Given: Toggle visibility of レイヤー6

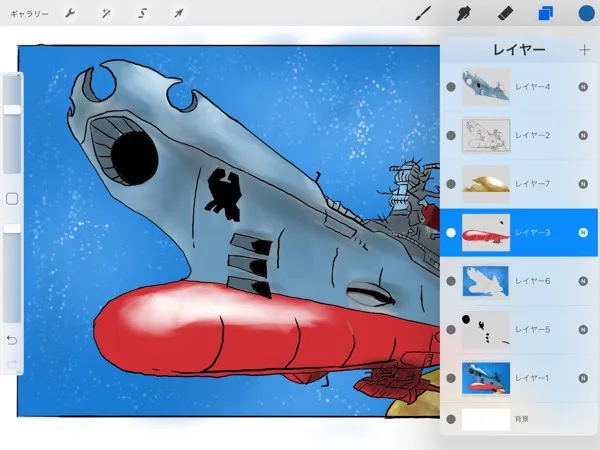Looking at the screenshot, I should tap(451, 281).
